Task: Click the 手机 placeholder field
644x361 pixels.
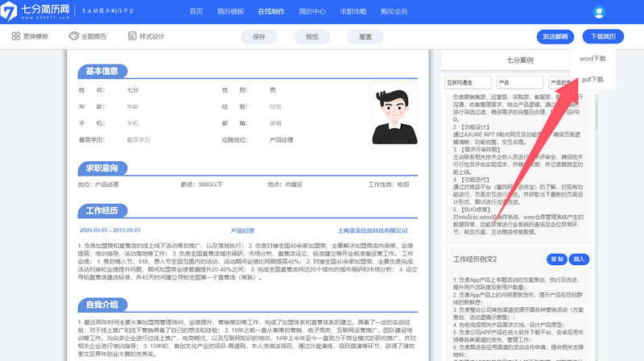Action: (x=133, y=123)
